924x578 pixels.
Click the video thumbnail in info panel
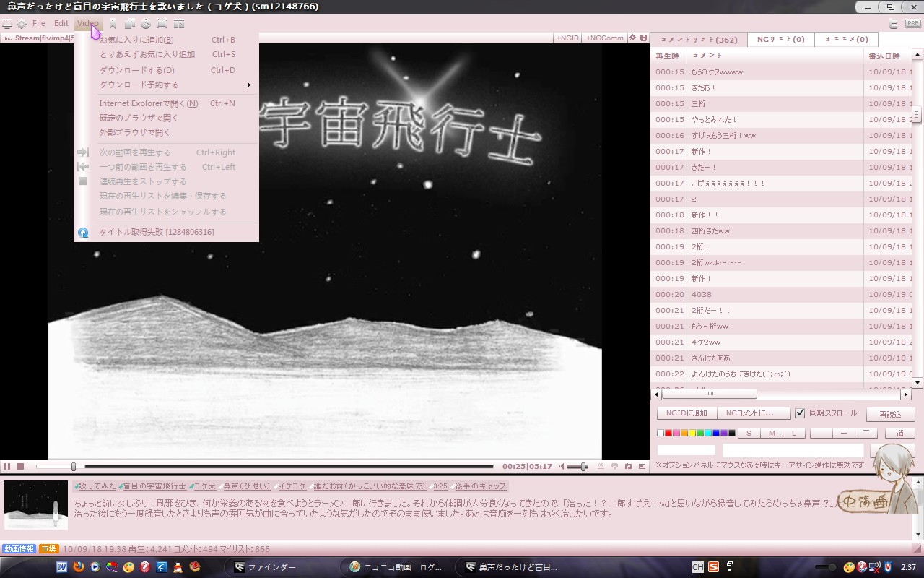[x=36, y=505]
